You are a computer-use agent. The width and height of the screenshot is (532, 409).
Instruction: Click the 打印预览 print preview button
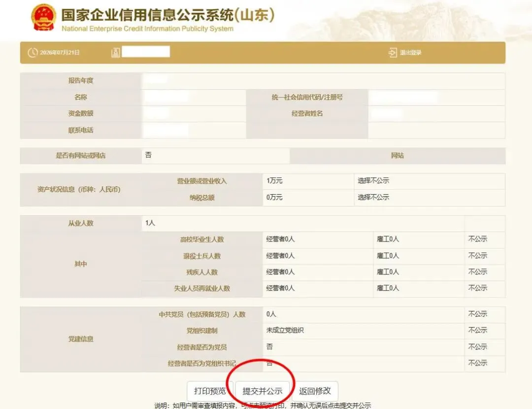tap(210, 391)
